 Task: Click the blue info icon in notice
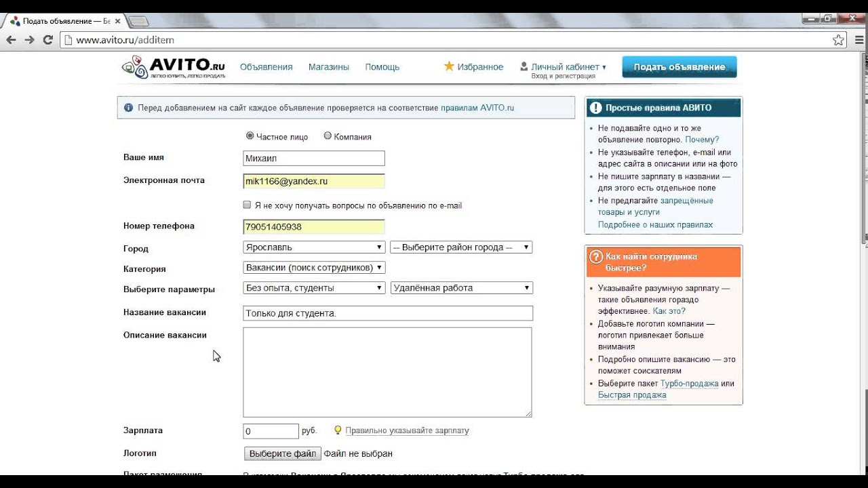129,108
